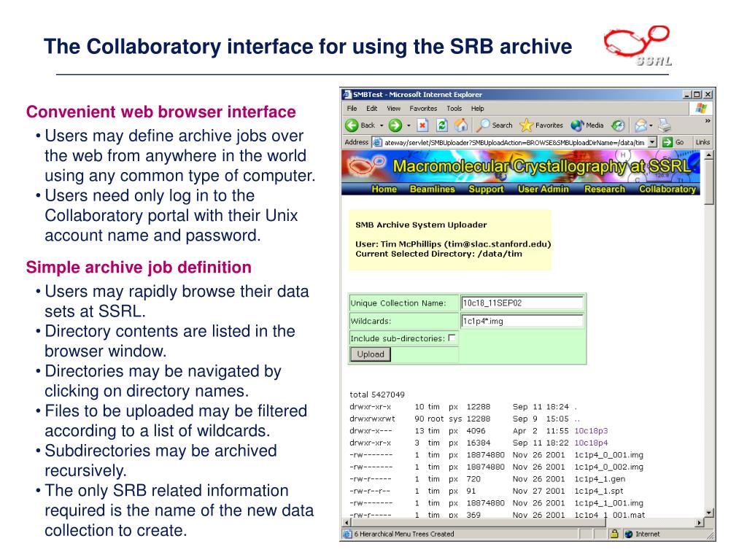The height and width of the screenshot is (560, 747).
Task: Expand the Address bar dropdown list
Action: [652, 142]
